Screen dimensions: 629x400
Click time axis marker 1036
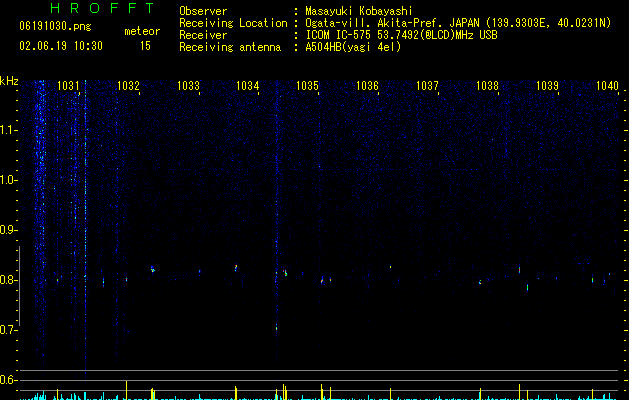367,85
